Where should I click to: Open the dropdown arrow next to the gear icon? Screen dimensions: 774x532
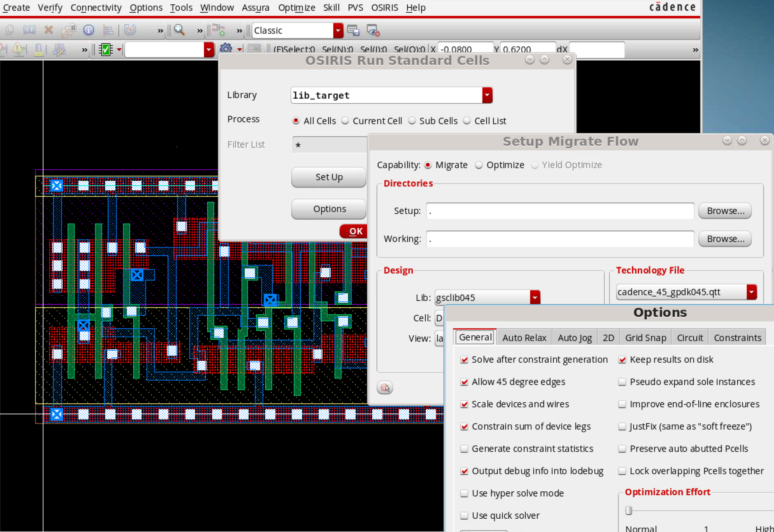point(240,50)
